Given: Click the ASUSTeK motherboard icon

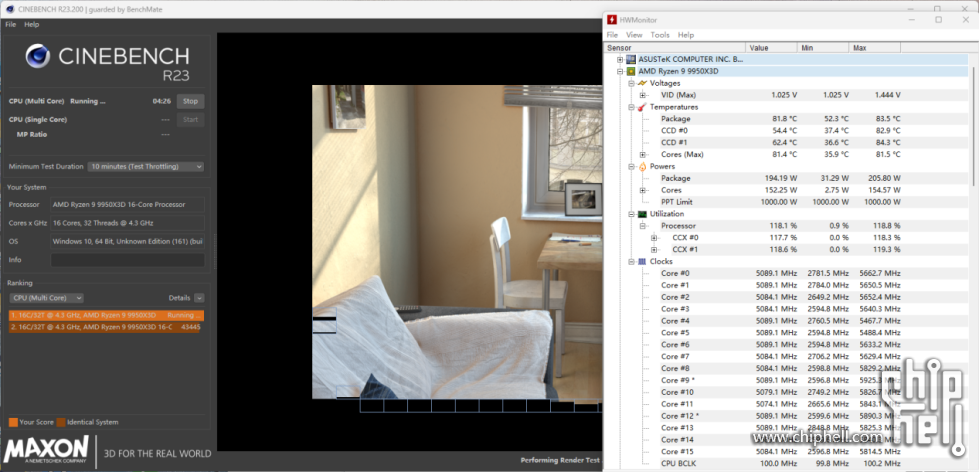Looking at the screenshot, I should [630, 59].
